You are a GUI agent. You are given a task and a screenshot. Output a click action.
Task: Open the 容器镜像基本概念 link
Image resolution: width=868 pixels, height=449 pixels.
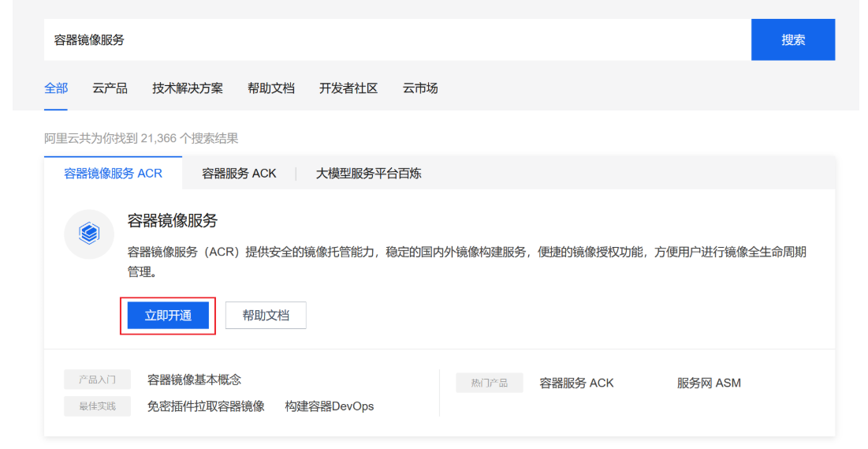coord(194,380)
